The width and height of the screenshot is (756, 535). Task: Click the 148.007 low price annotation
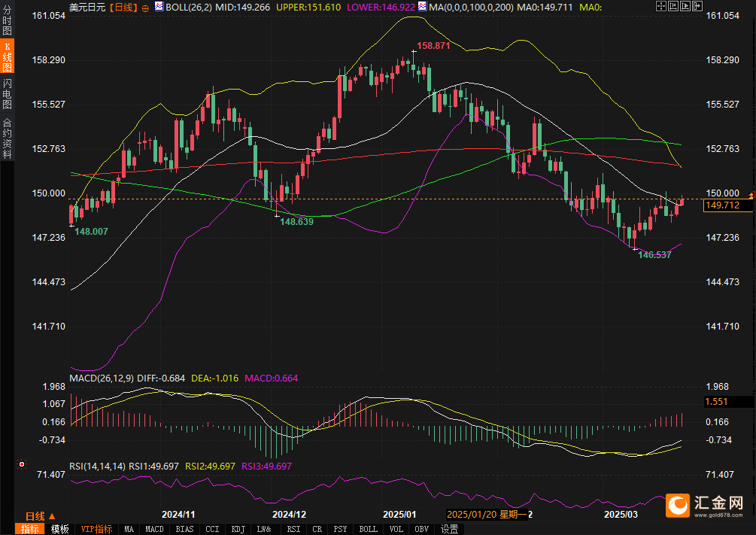91,232
